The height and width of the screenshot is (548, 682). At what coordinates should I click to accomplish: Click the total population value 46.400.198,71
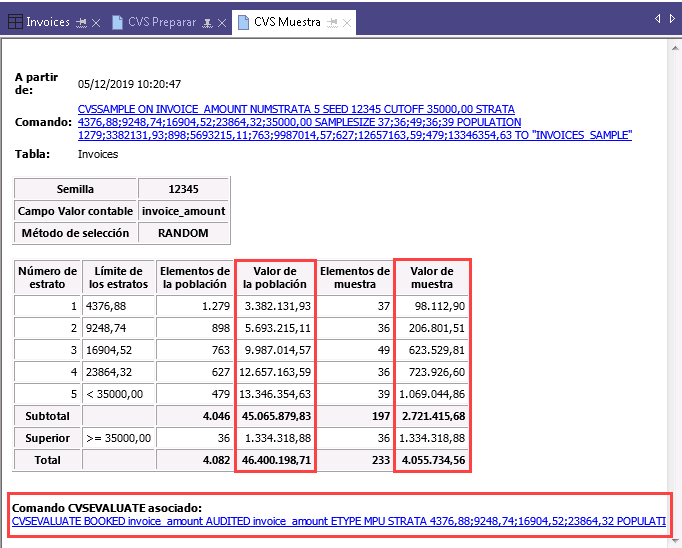coord(275,460)
